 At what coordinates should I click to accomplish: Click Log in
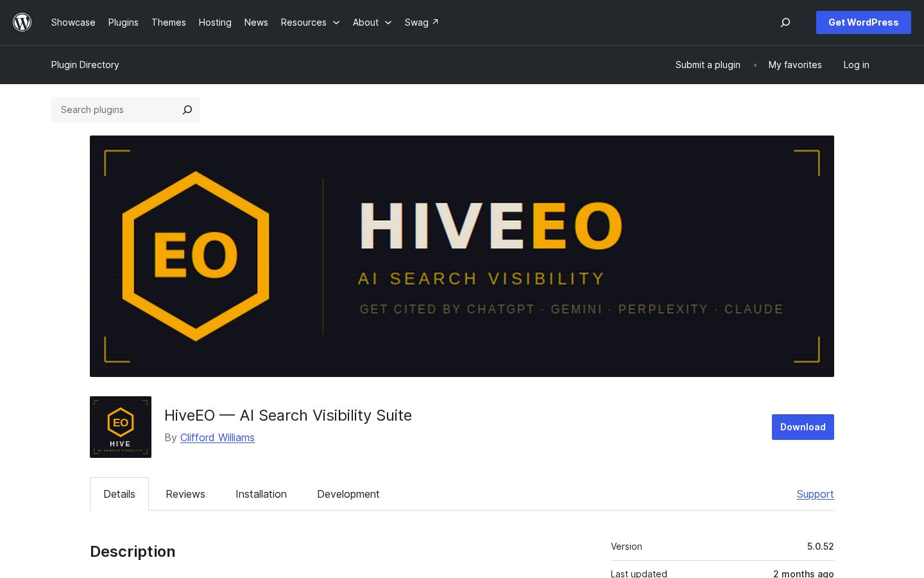[x=856, y=65]
